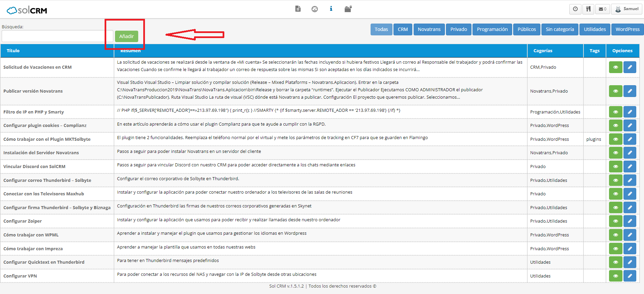The image size is (644, 294).
Task: Filter articles by CRM category
Action: coord(403,29)
